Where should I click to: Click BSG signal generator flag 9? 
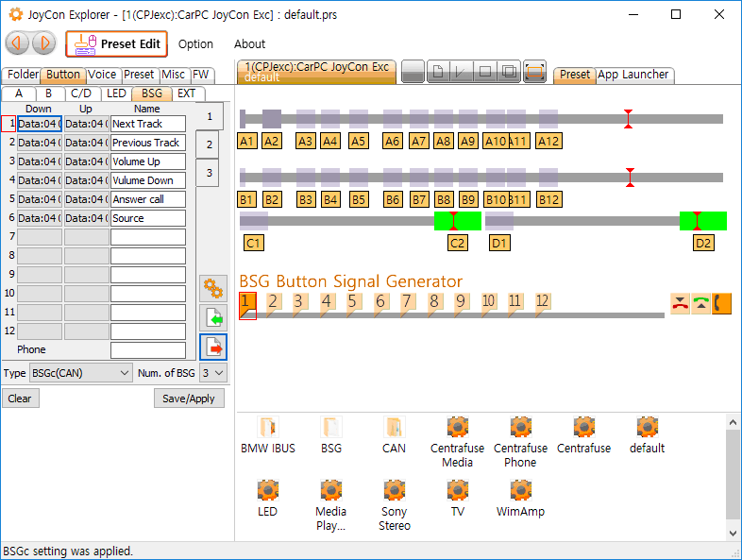(x=462, y=304)
